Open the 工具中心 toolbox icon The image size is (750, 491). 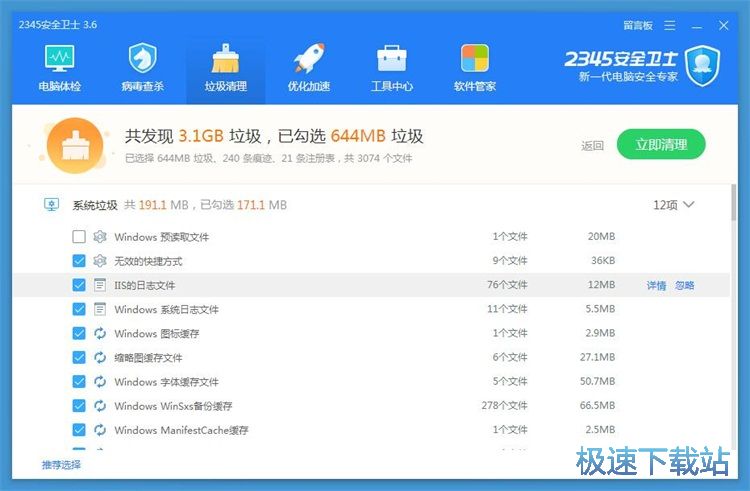click(392, 58)
